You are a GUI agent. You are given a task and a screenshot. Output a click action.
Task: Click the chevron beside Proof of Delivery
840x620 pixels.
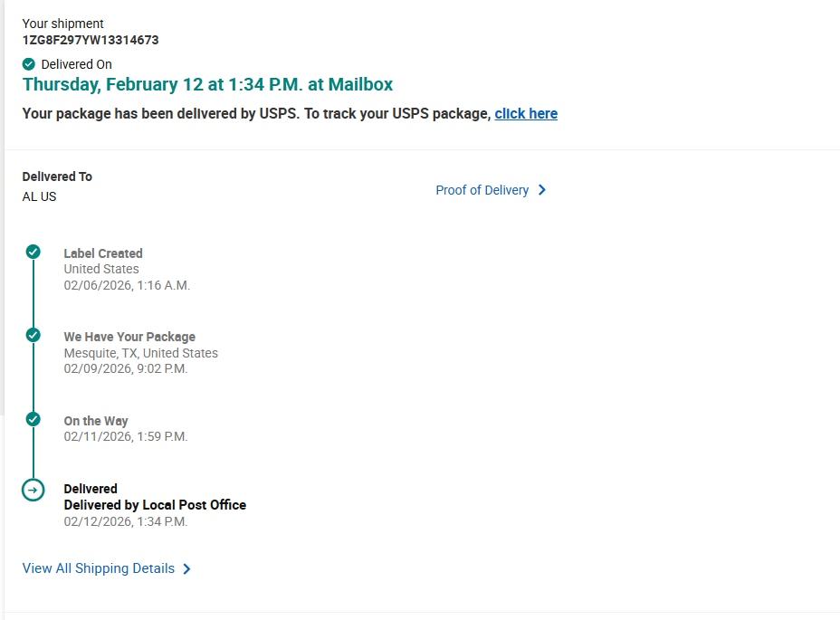(542, 190)
